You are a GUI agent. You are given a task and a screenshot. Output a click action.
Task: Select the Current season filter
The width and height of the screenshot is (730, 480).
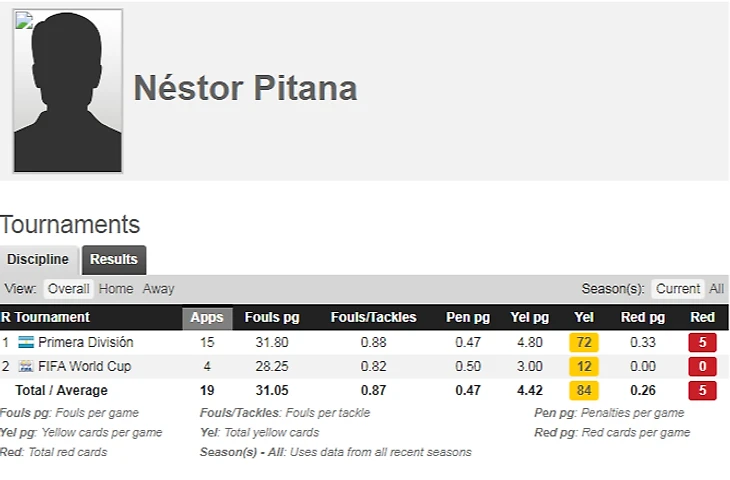coord(678,289)
